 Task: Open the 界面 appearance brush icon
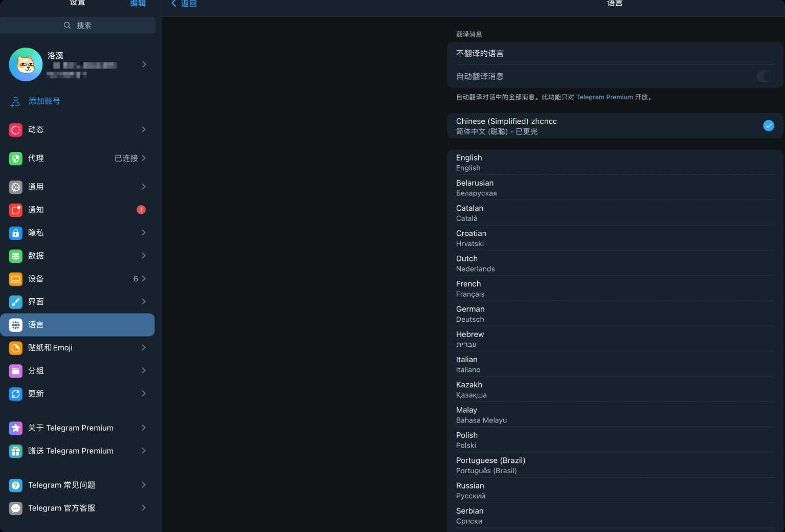coord(16,302)
